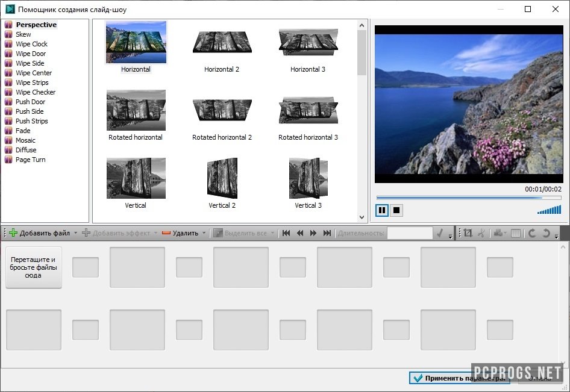Adjust the blue volume level slider
Viewport: 570px width, 392px height.
coord(550,210)
